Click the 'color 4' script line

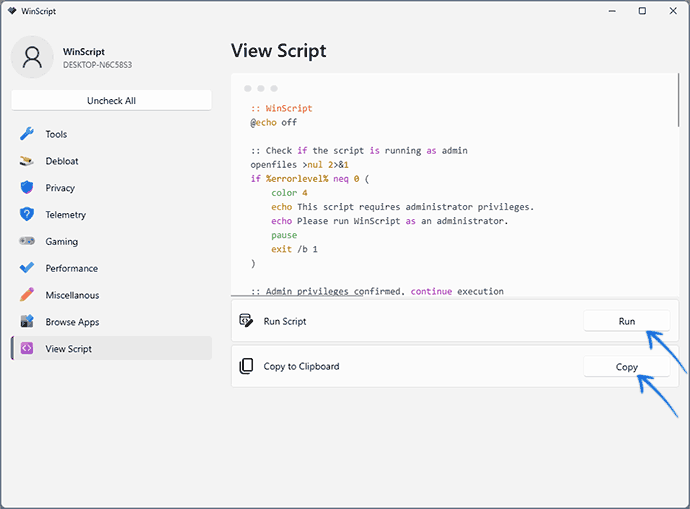click(x=289, y=193)
